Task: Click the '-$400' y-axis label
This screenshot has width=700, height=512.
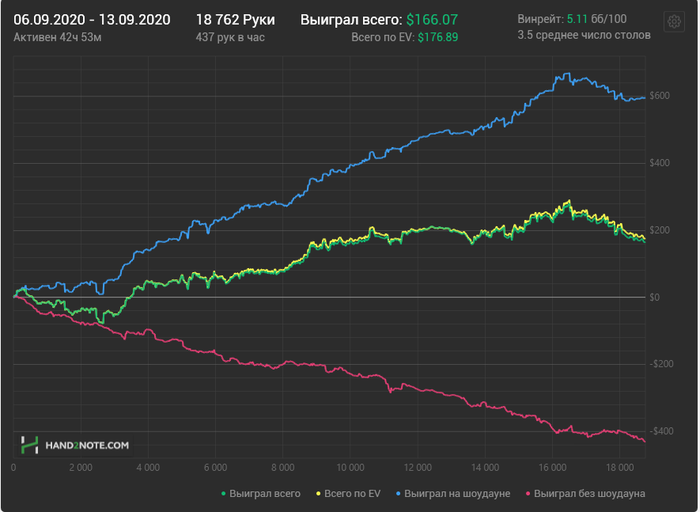Action: (661, 431)
